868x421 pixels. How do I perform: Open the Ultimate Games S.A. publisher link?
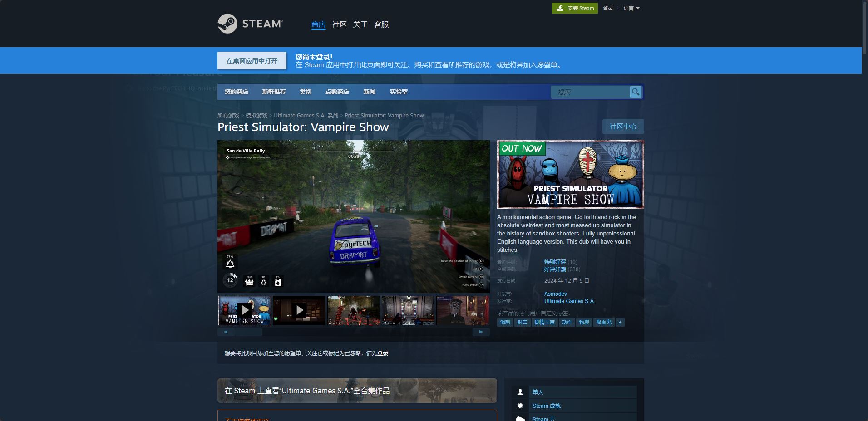coord(570,301)
